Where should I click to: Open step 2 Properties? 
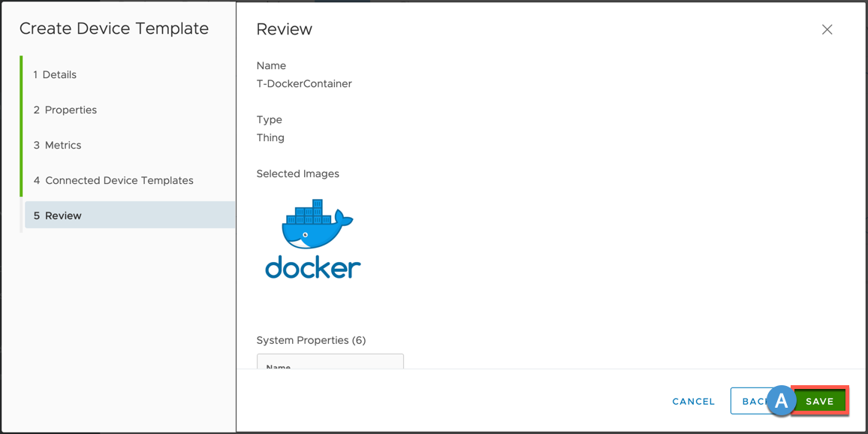65,110
